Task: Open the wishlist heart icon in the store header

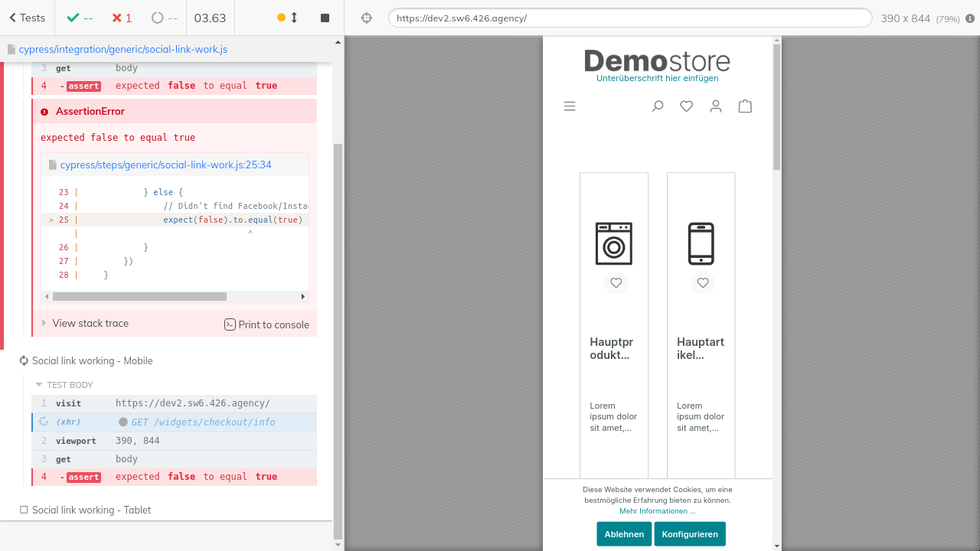Action: click(x=686, y=106)
